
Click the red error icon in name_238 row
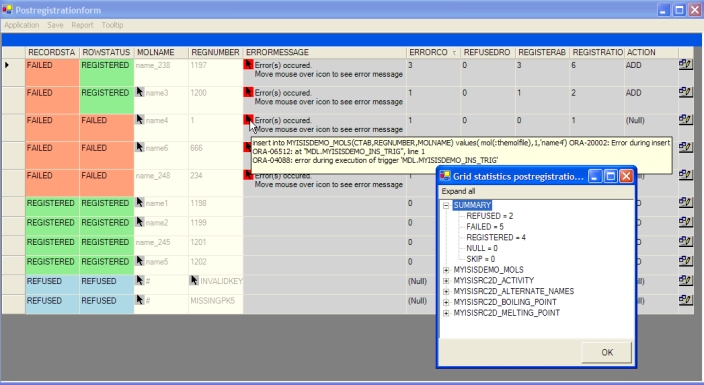click(248, 64)
